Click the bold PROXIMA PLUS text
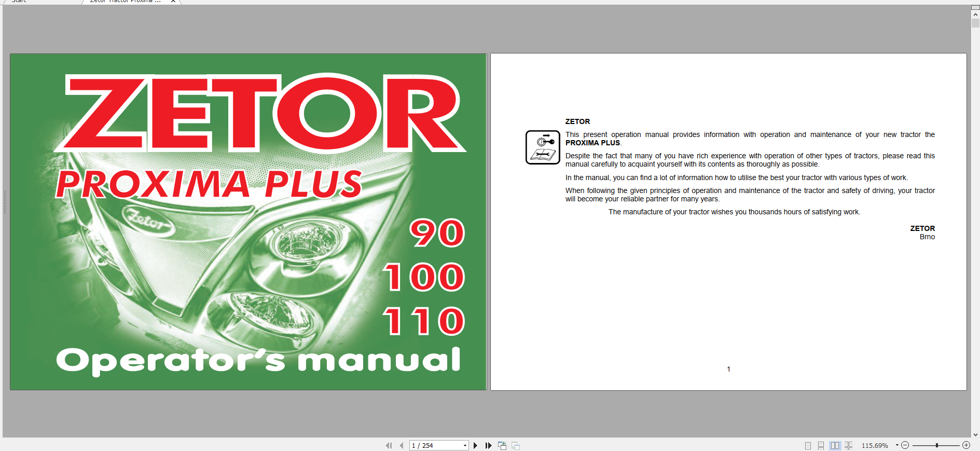 pyautogui.click(x=592, y=143)
